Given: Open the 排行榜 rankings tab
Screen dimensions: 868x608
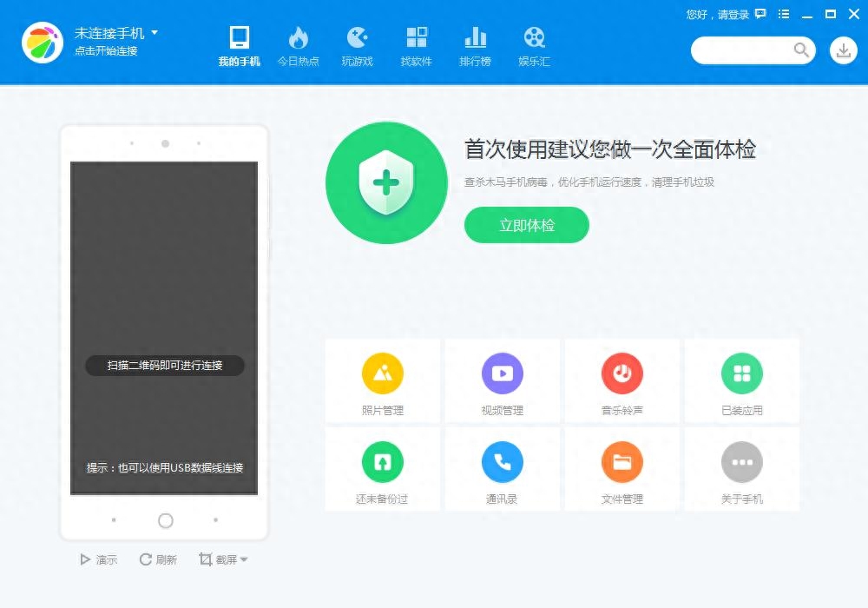Looking at the screenshot, I should pos(475,45).
